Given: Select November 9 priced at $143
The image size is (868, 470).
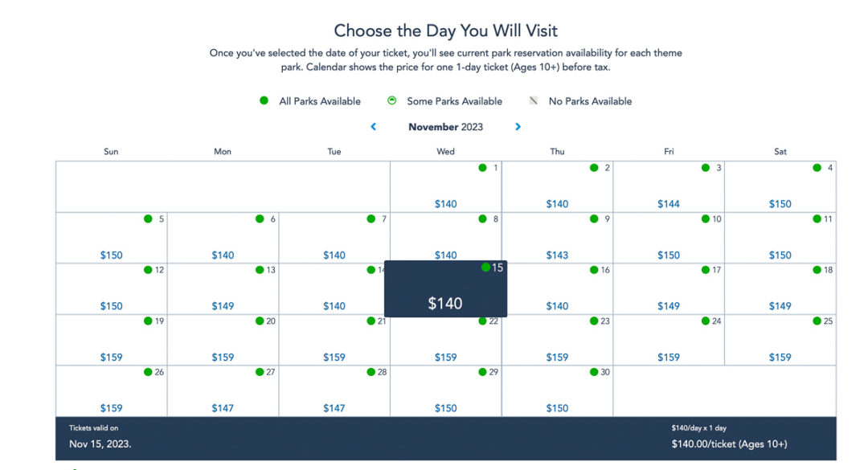Looking at the screenshot, I should click(558, 238).
